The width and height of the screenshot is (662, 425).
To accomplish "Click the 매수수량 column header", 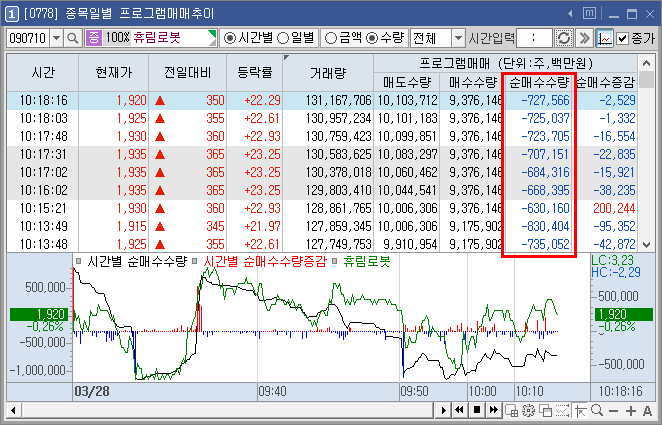I will click(x=472, y=82).
